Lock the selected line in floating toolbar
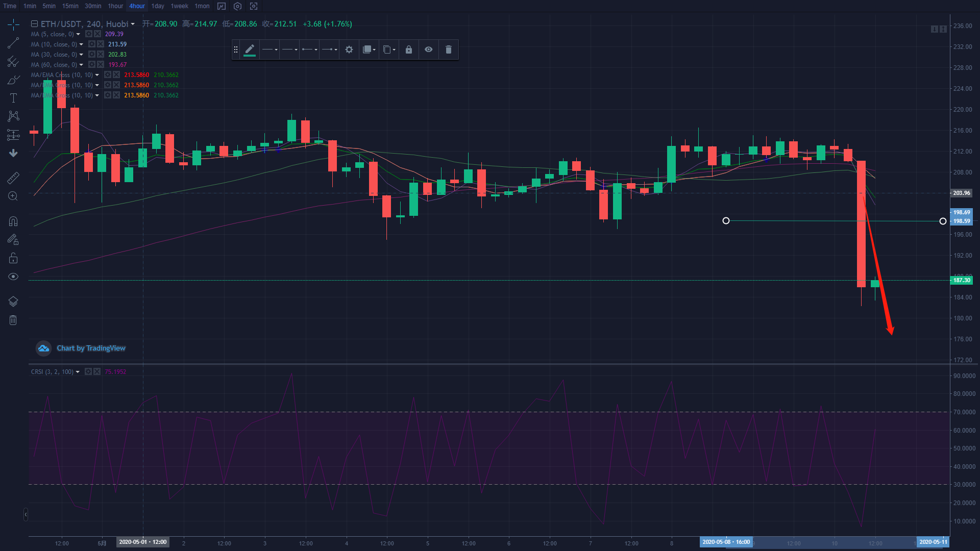980x551 pixels. point(409,49)
